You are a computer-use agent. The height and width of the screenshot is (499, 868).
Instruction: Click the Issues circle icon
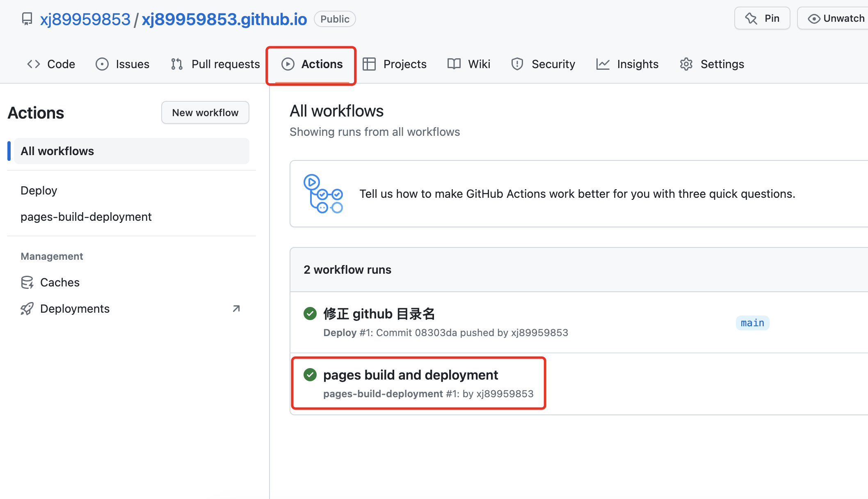(102, 64)
